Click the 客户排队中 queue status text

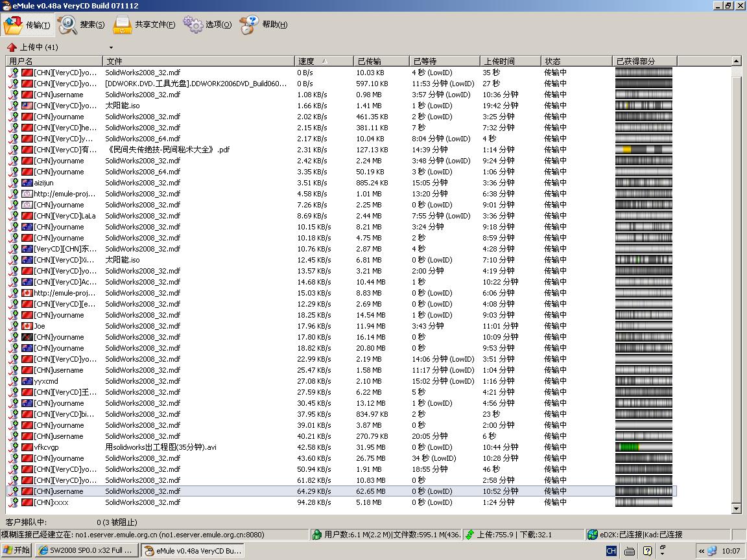26,522
